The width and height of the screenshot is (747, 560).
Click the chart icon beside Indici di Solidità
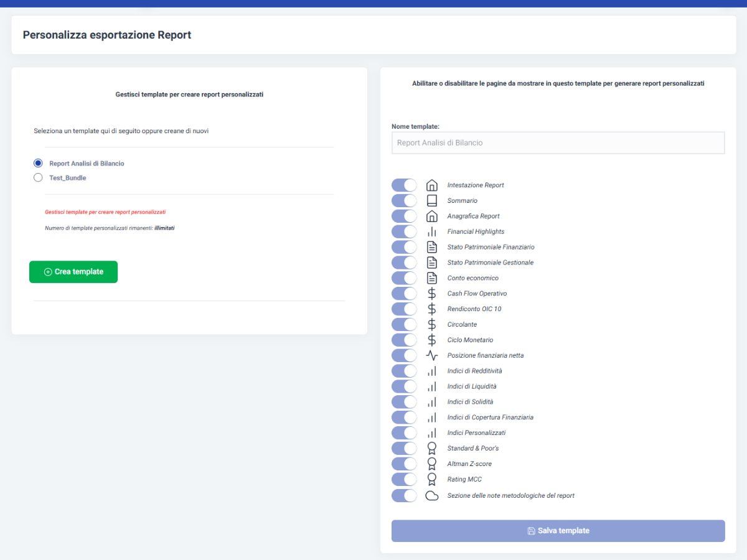pyautogui.click(x=432, y=402)
